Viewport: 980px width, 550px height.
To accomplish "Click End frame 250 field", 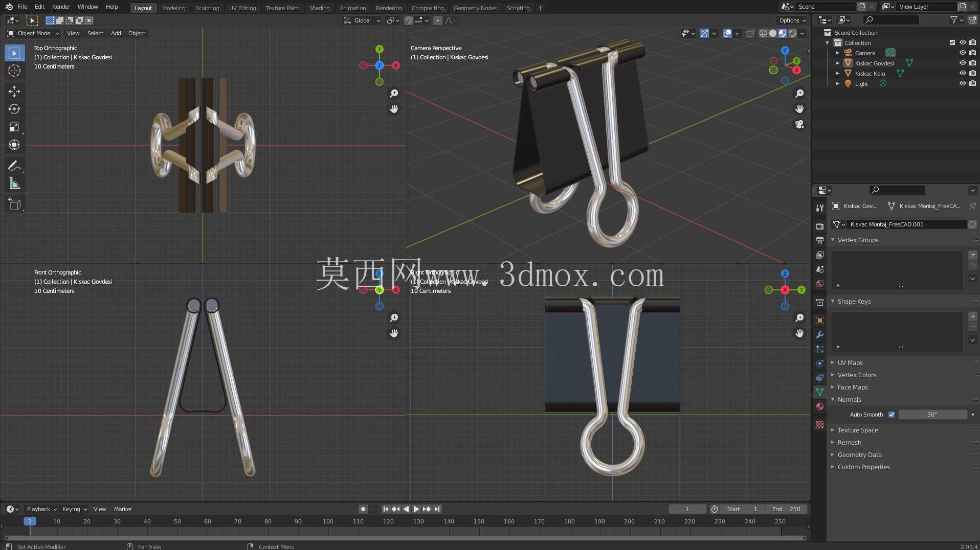I will pyautogui.click(x=786, y=509).
